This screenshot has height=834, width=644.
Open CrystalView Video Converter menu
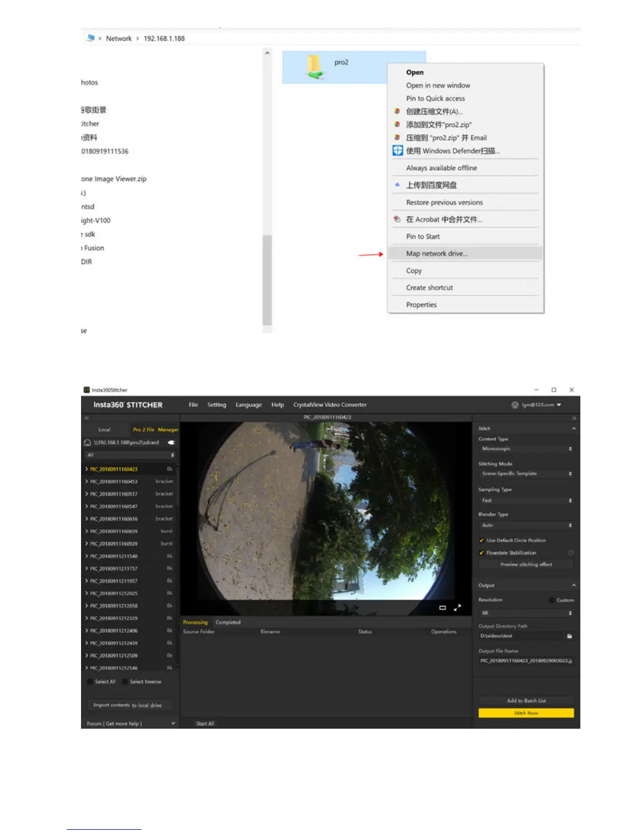pyautogui.click(x=330, y=405)
